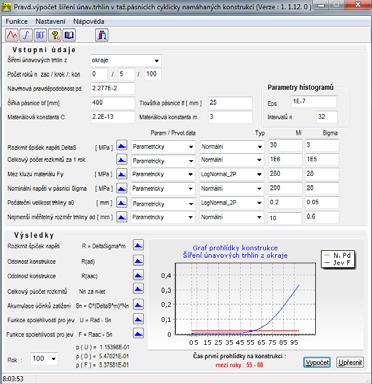Open histogram for Nominální napětí v pásnici Sigma
The width and height of the screenshot is (372, 384).
pyautogui.click(x=122, y=189)
